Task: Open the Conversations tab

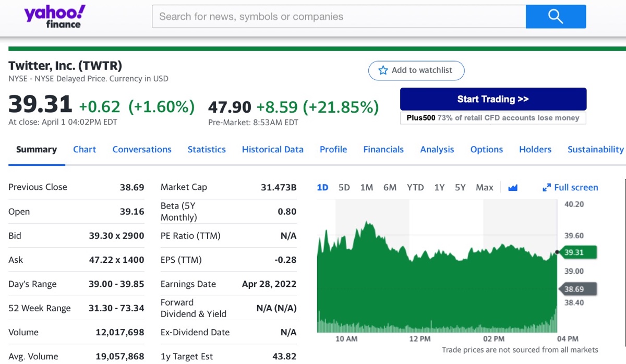Action: point(142,150)
